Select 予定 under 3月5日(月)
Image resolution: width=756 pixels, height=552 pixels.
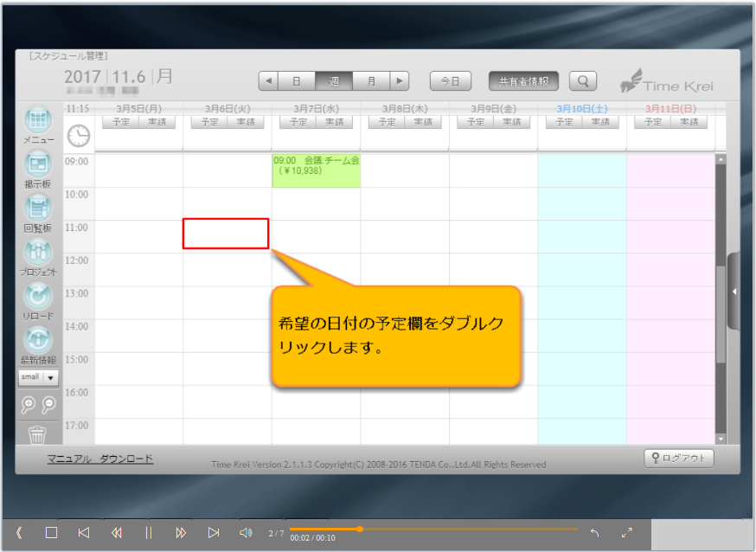[120, 122]
